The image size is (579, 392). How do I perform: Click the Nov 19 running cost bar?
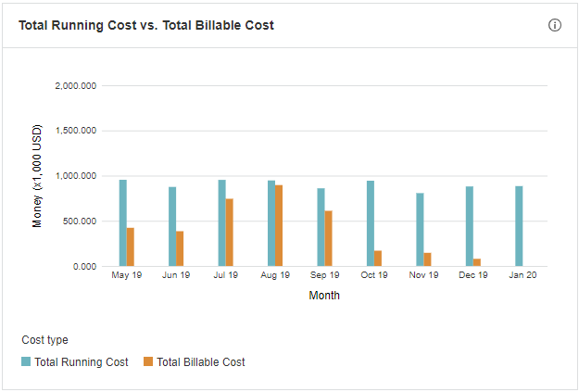tap(420, 230)
